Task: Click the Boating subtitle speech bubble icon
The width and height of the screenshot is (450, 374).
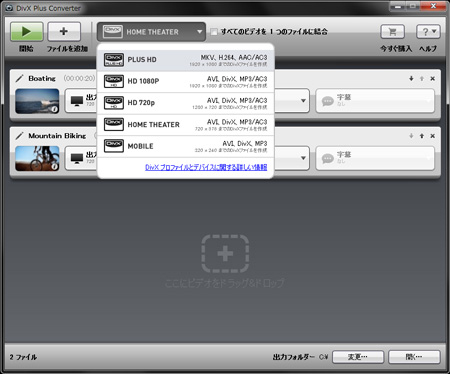Action: (328, 101)
